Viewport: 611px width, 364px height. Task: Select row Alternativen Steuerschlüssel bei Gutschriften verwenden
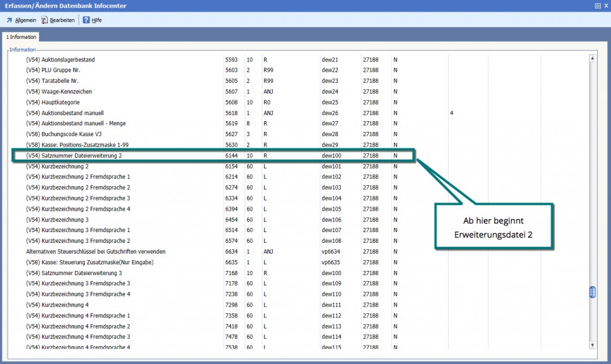pyautogui.click(x=95, y=252)
